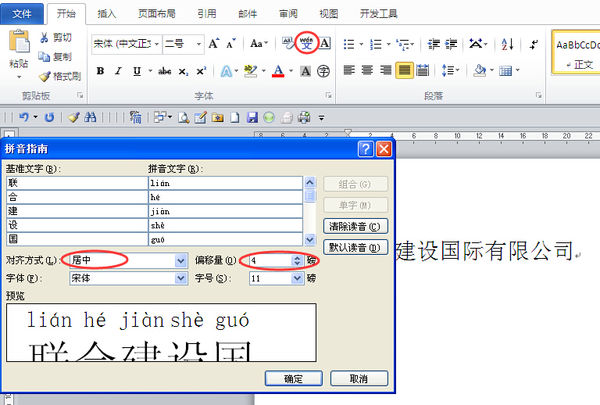This screenshot has width=600, height=405.
Task: Click the numbered list icon
Action: 376,44
